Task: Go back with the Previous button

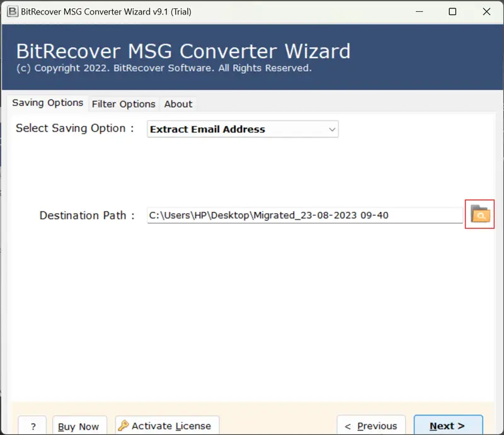Action: pyautogui.click(x=371, y=426)
